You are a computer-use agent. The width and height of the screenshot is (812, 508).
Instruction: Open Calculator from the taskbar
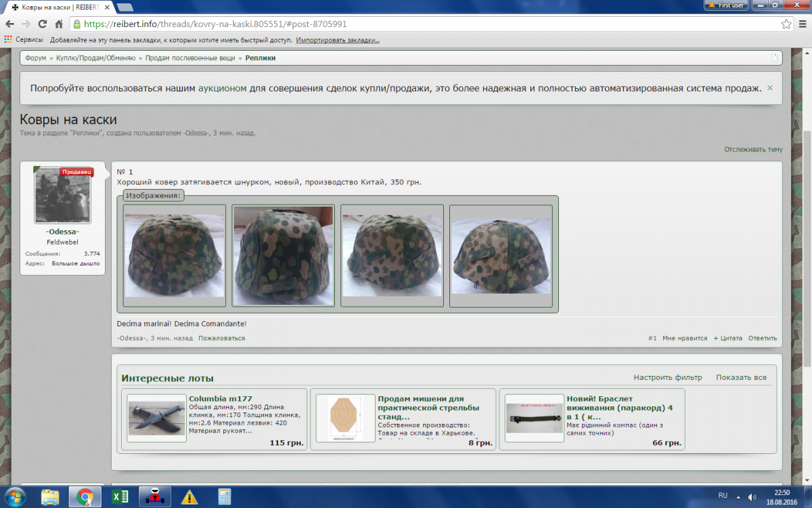[224, 496]
